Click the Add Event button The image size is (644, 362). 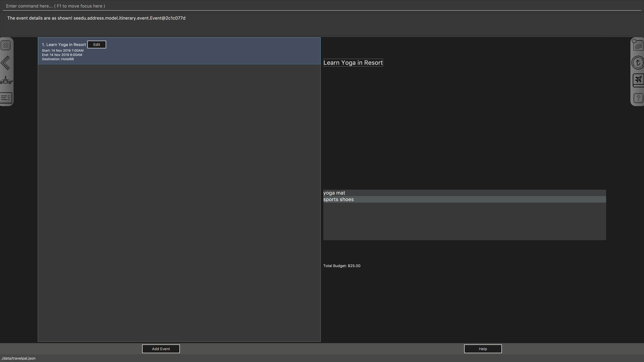coord(161,349)
